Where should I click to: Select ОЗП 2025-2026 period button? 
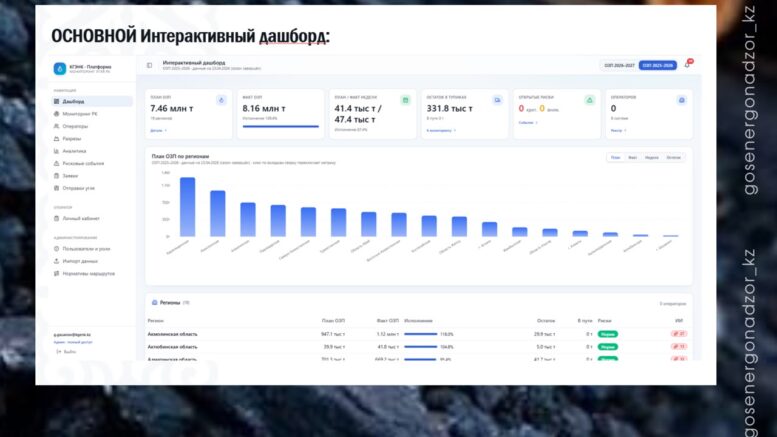click(x=658, y=65)
